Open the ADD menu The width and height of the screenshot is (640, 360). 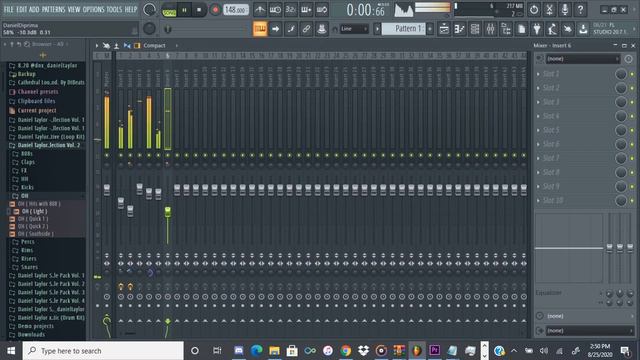pos(34,9)
